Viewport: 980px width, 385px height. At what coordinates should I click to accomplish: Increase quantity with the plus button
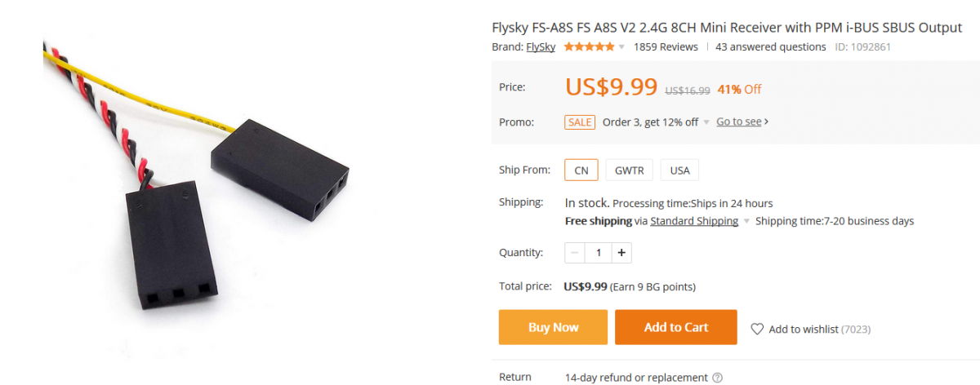pyautogui.click(x=621, y=253)
